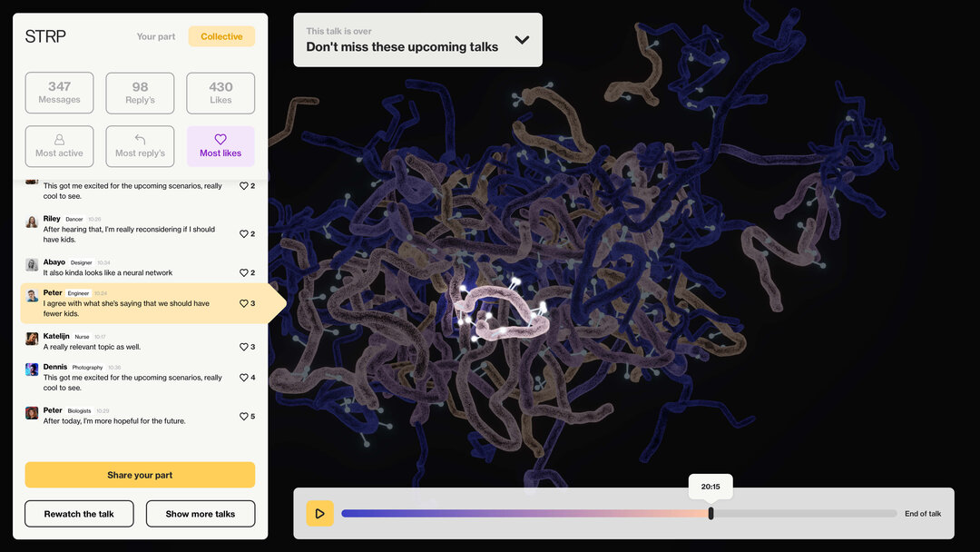Select the Collective tab
Viewport: 980px width, 552px height.
[221, 36]
